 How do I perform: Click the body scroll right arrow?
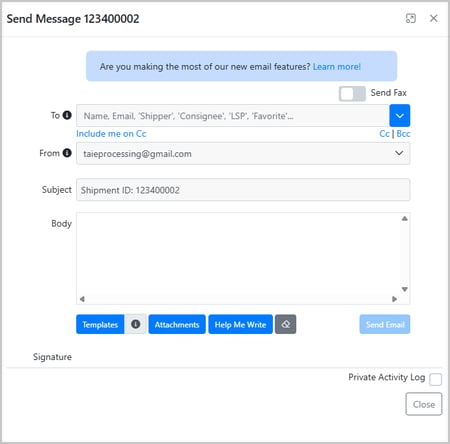pos(394,299)
